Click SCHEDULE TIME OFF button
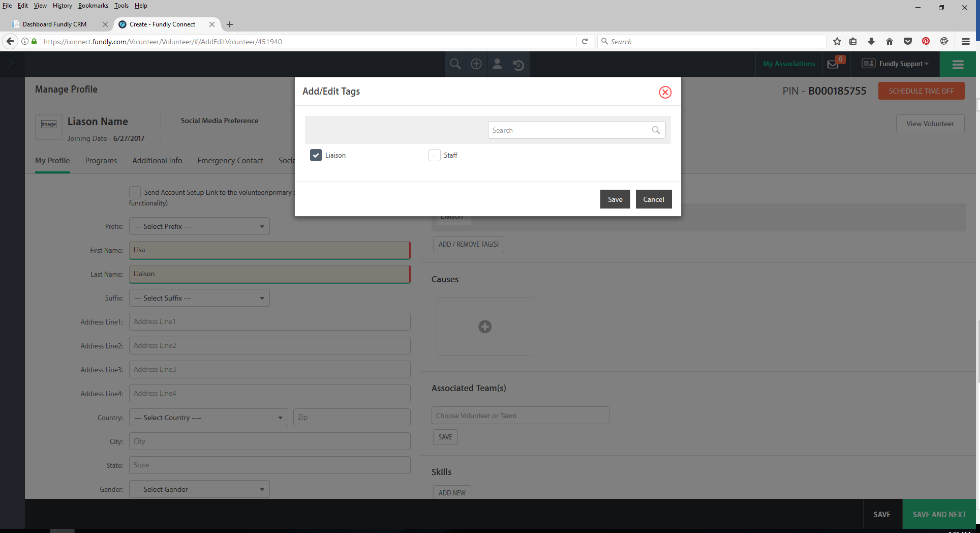Viewport: 980px width, 533px height. pos(921,91)
